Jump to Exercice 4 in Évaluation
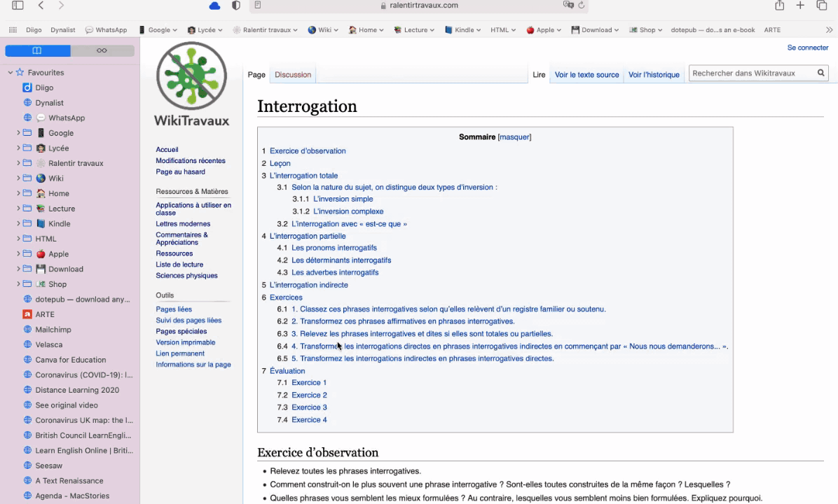The image size is (838, 504). tap(309, 419)
